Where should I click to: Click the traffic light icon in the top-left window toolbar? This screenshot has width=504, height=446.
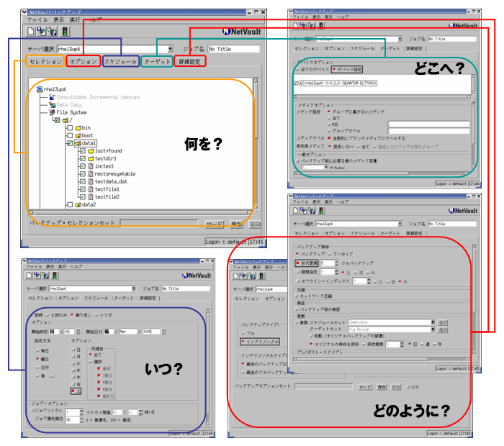[65, 32]
